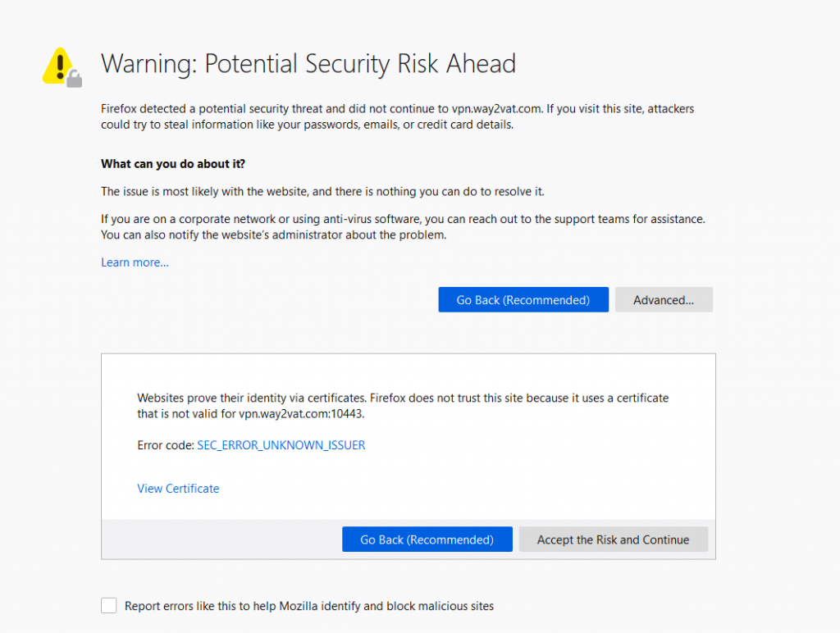Accept the Risk and Continue
Viewport: 840px width, 633px height.
[613, 540]
